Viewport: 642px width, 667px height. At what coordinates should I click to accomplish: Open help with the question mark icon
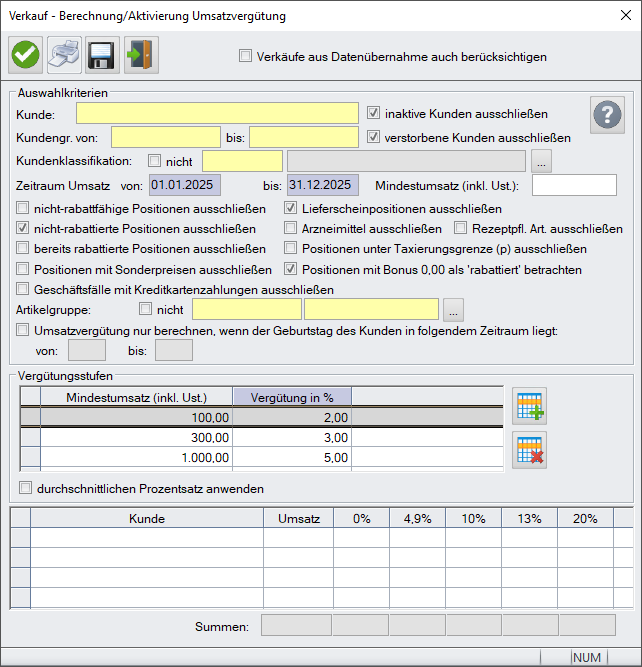pos(607,114)
